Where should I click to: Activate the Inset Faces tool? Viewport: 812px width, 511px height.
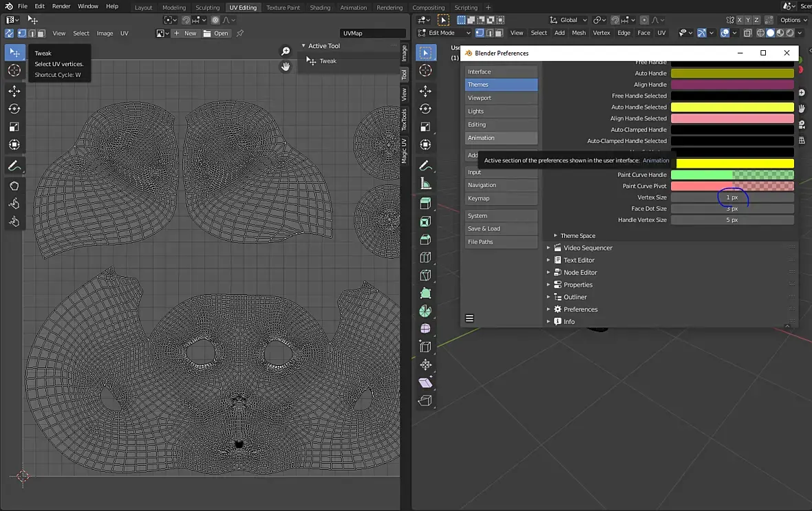425,222
